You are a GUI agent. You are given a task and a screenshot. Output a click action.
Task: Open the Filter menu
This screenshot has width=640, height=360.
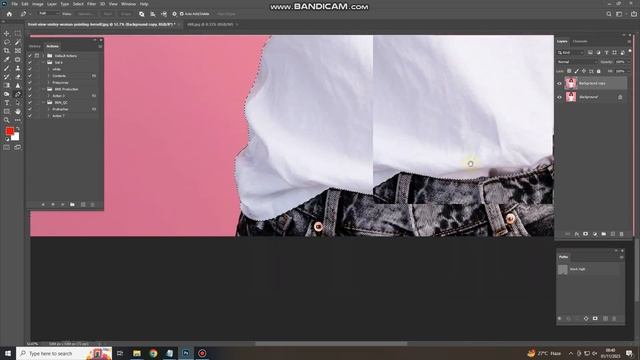(91, 4)
